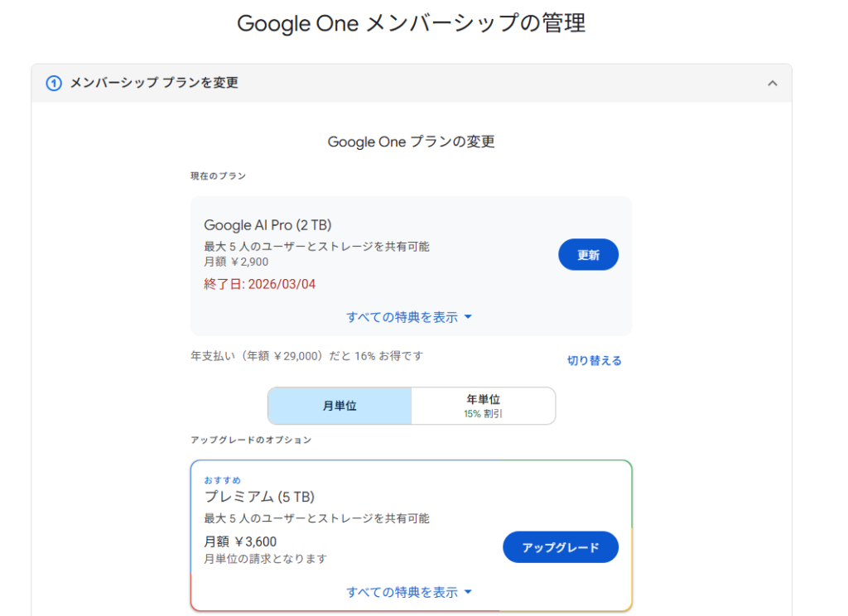Click the 月額 ¥3,600 Premium price
848x616 pixels.
click(x=240, y=542)
